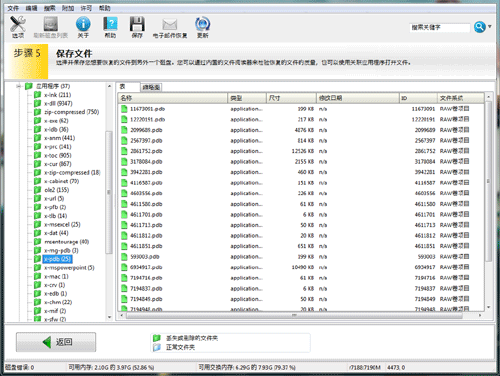Screen dimensions: 500x376
Task: Switch to the 缩略图 thumbnails tab
Action: coord(151,87)
